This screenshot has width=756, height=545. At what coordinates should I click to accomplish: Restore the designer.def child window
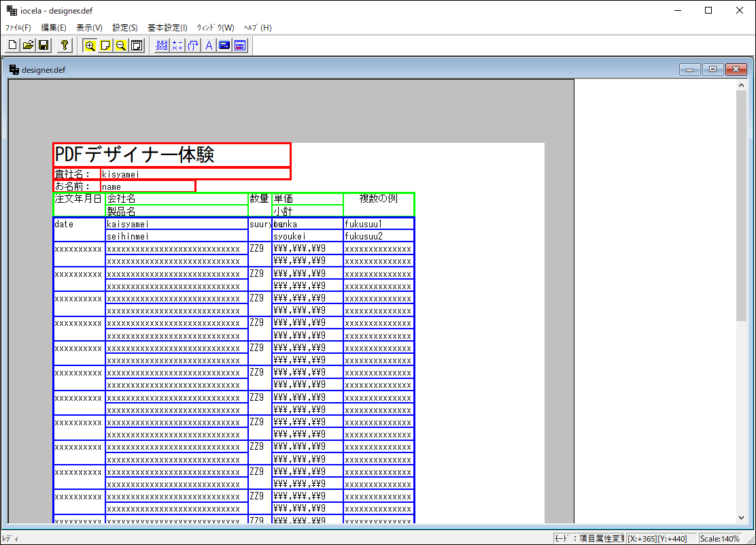click(713, 69)
